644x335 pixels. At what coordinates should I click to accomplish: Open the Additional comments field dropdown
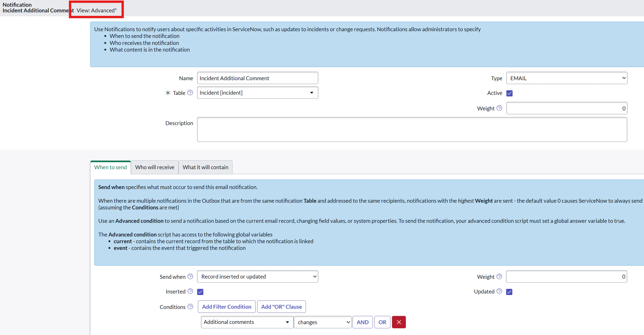247,322
